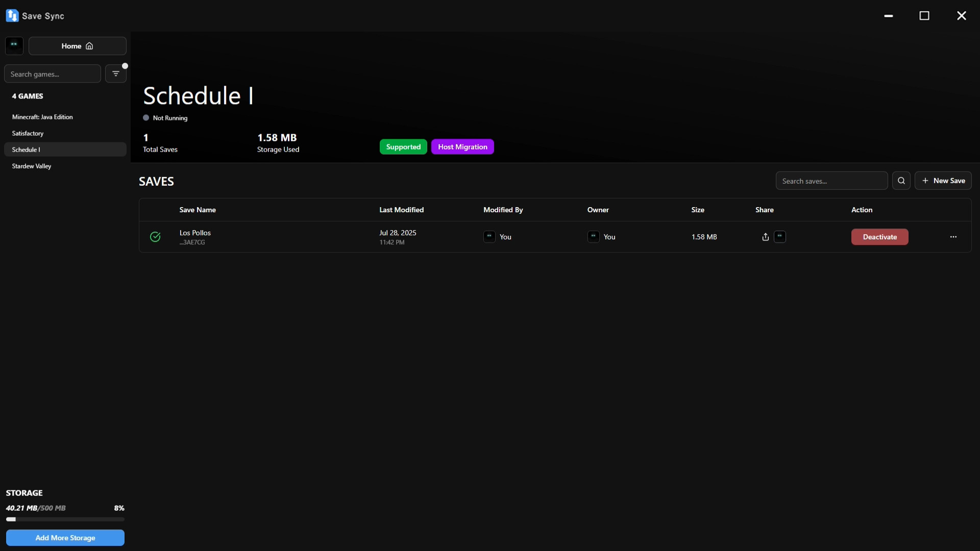Click the Host Migration badge

pyautogui.click(x=462, y=147)
